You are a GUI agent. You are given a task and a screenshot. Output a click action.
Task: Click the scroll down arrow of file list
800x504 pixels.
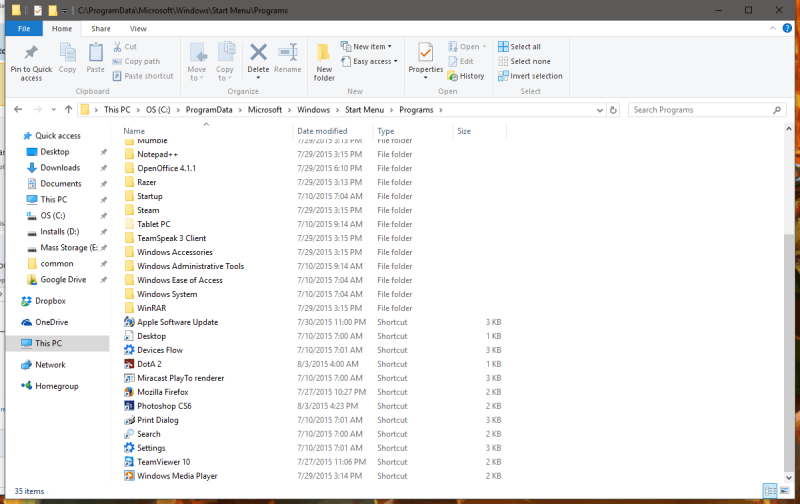coord(789,478)
